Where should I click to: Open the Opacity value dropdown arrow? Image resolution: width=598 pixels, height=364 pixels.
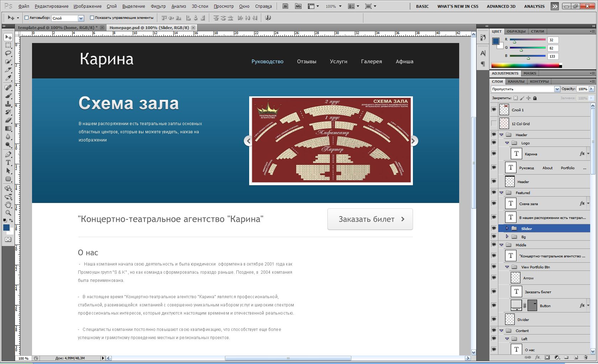592,89
